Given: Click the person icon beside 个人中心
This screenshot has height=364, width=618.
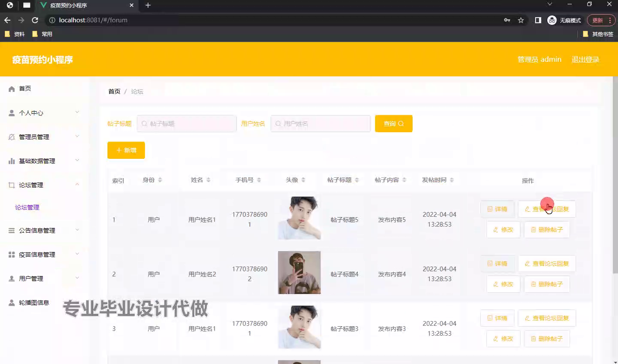Looking at the screenshot, I should 12,113.
